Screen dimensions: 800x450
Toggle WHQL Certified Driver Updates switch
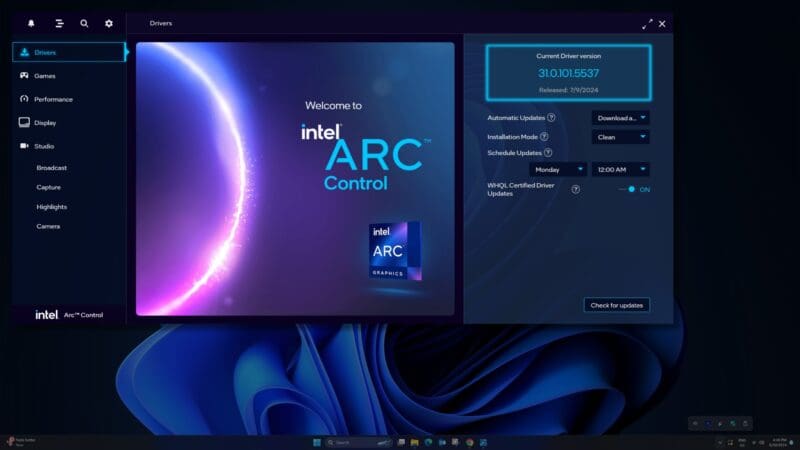(628, 189)
